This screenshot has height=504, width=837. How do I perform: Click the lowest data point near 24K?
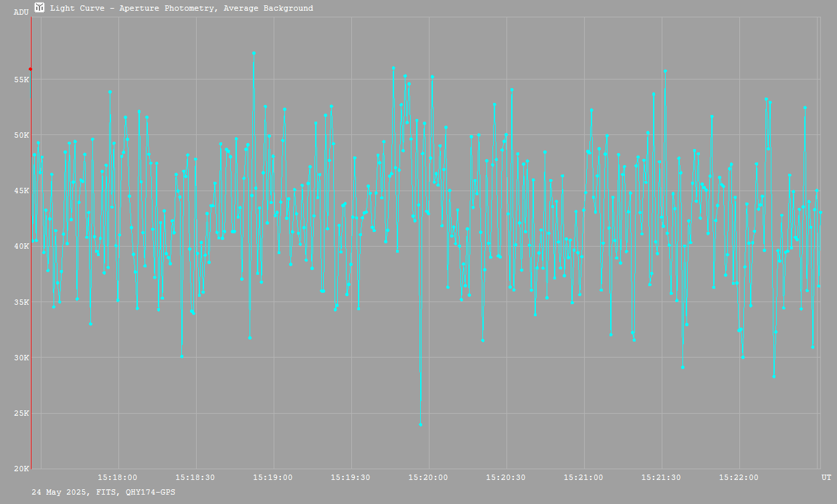click(420, 424)
